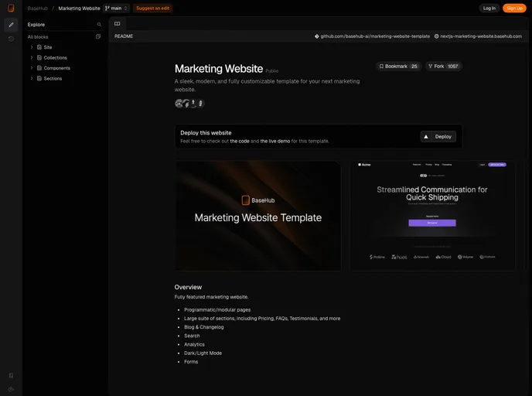Open the github.com repository link

coord(372,36)
